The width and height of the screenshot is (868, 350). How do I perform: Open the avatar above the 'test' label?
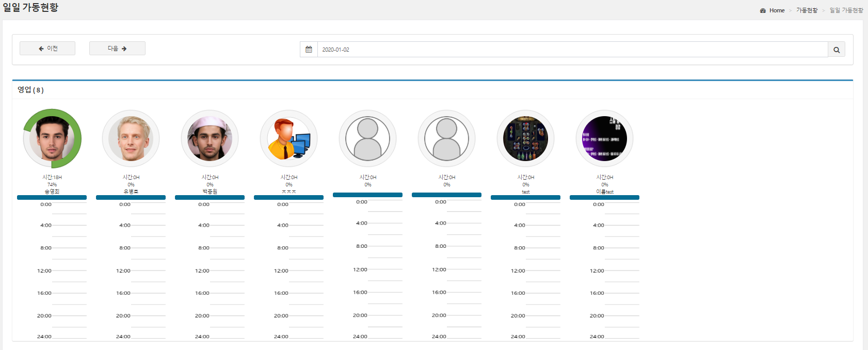click(x=525, y=138)
